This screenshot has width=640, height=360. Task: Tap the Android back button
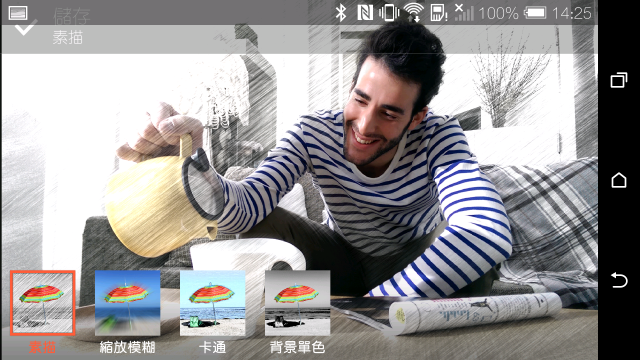[x=619, y=280]
